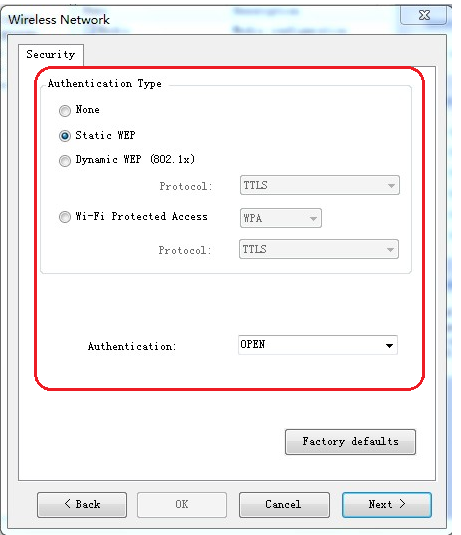Screen dimensions: 461x535
Task: Click the WPA dropdown arrow icon
Action: point(313,219)
